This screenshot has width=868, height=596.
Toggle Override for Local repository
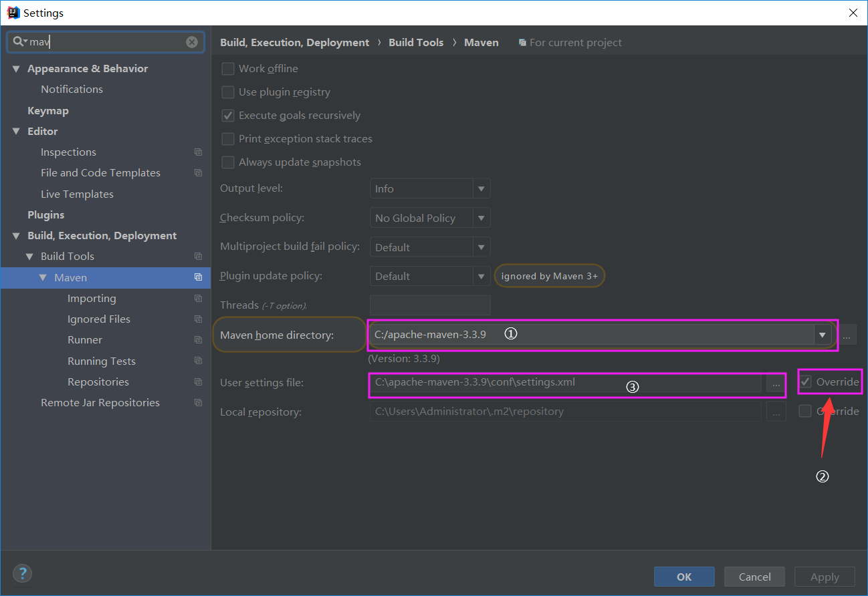(806, 411)
